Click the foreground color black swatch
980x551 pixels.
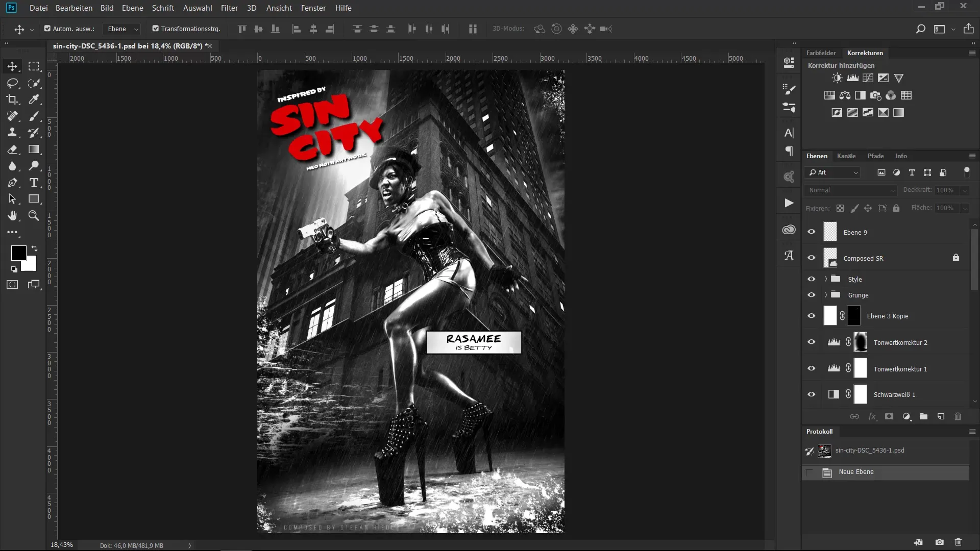[18, 252]
